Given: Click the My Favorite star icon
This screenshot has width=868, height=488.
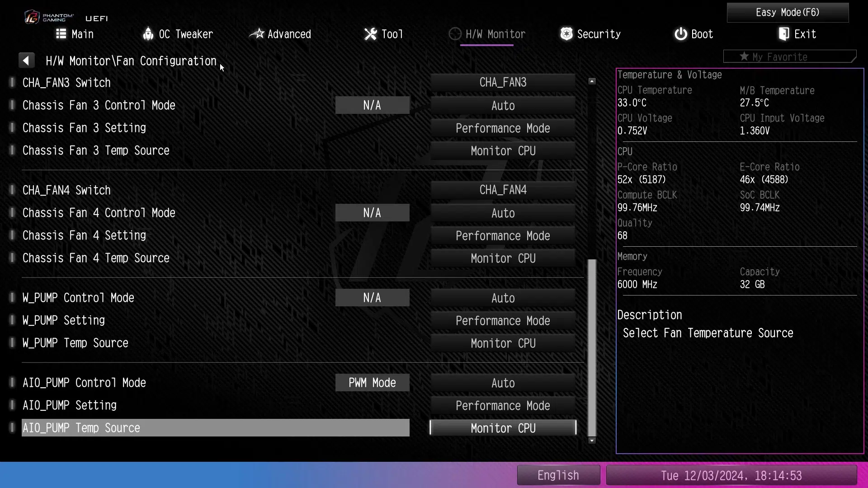Looking at the screenshot, I should 744,56.
